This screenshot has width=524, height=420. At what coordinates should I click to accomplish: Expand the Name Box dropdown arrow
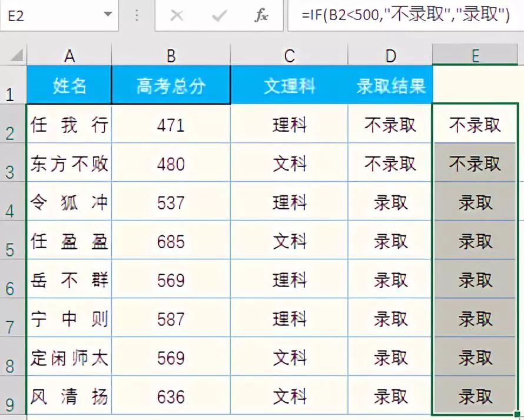(107, 14)
